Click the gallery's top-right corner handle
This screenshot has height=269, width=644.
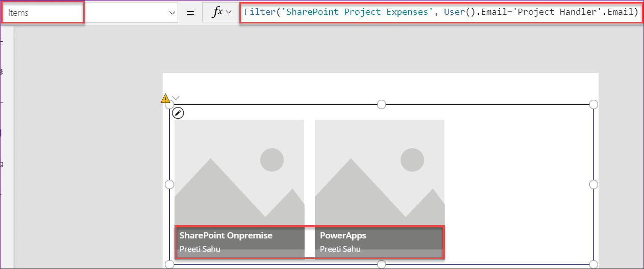click(593, 104)
